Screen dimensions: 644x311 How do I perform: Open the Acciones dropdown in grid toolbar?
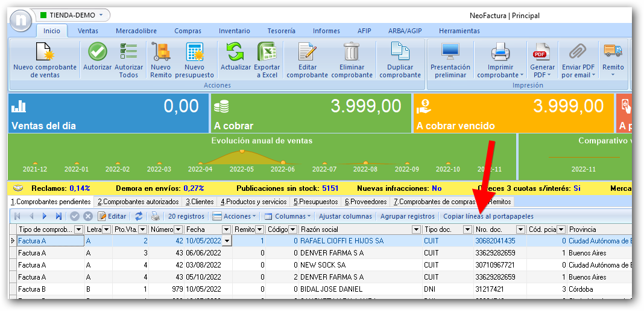[235, 216]
